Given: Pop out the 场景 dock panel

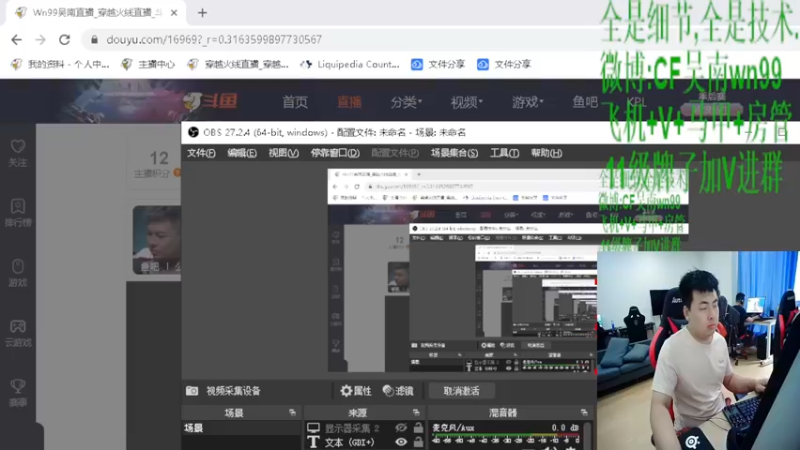Looking at the screenshot, I should click(292, 412).
